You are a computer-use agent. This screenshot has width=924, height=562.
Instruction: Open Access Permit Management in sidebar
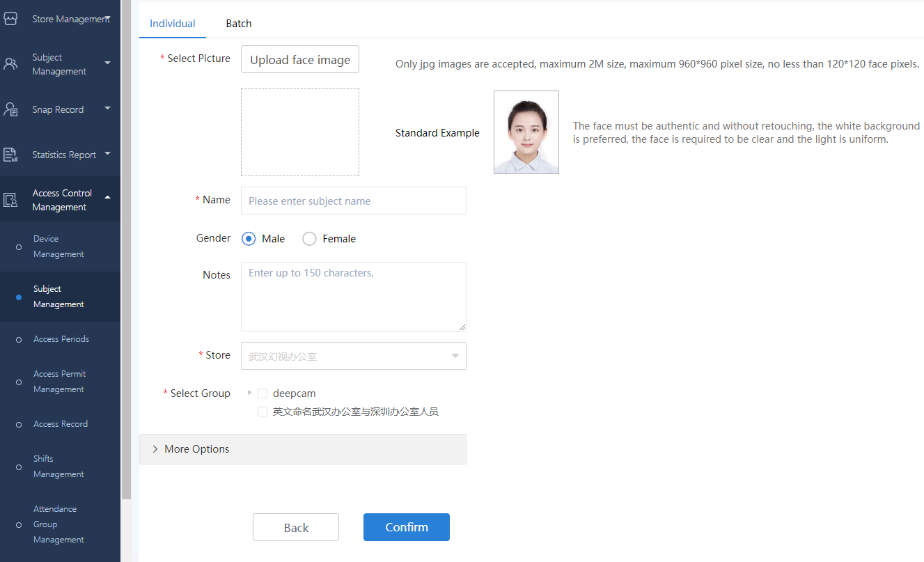tap(59, 382)
